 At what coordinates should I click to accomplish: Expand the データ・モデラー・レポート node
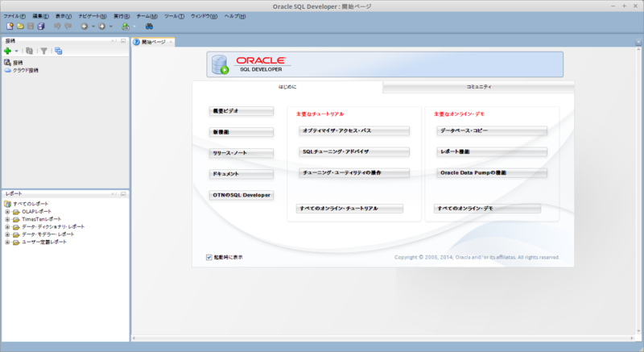pyautogui.click(x=7, y=234)
